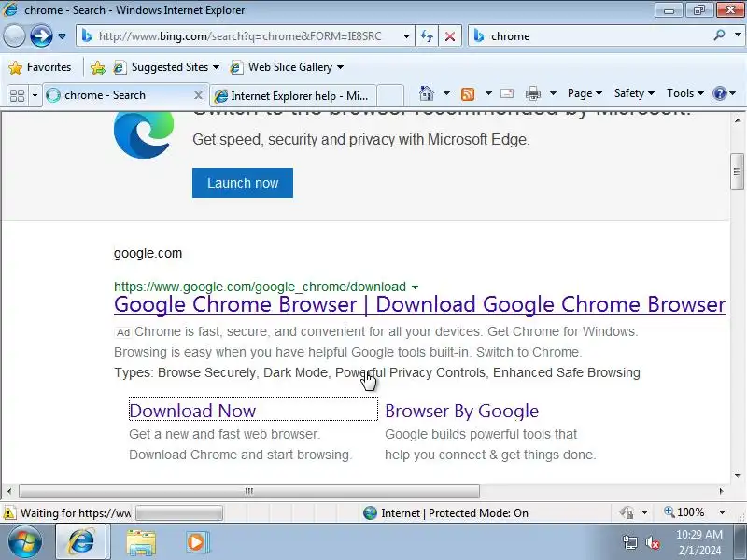747x560 pixels.
Task: Click the vertical scrollbar thumb
Action: 737,172
